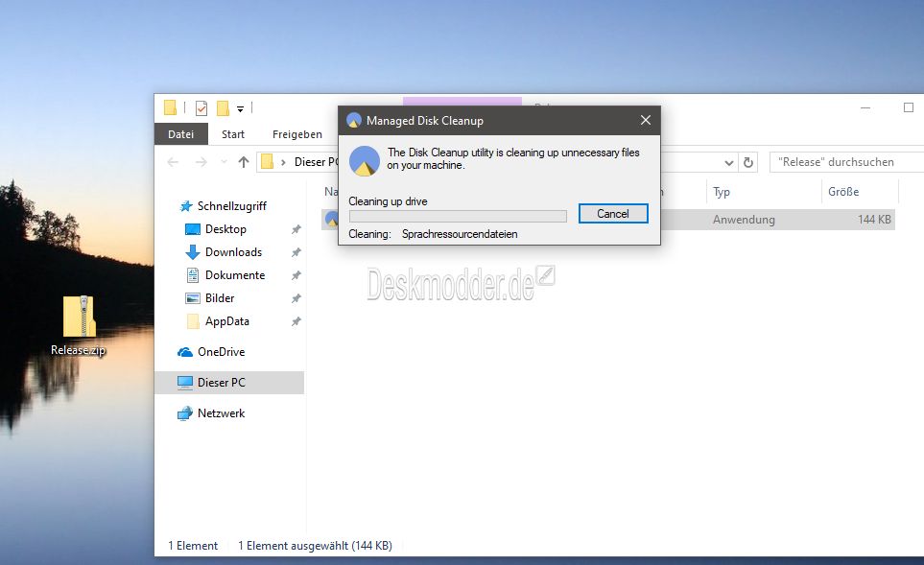Select Netzwerk in the navigation pane
The height and width of the screenshot is (565, 924).
(x=221, y=413)
